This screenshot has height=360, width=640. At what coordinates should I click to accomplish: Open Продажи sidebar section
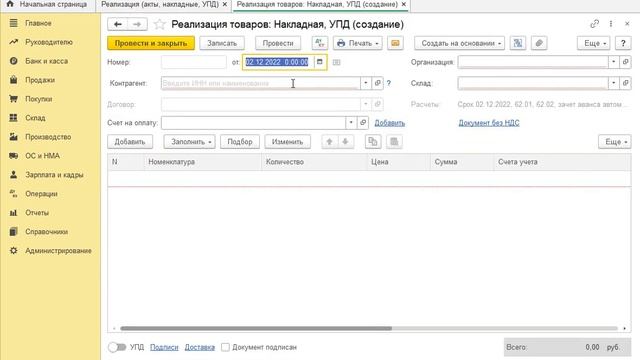click(x=40, y=80)
